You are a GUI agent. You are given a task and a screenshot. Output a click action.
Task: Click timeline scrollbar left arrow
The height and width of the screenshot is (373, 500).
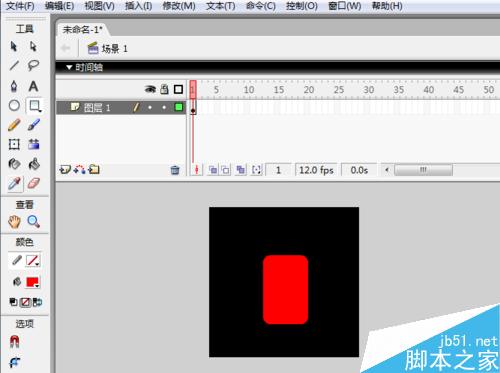(x=387, y=170)
